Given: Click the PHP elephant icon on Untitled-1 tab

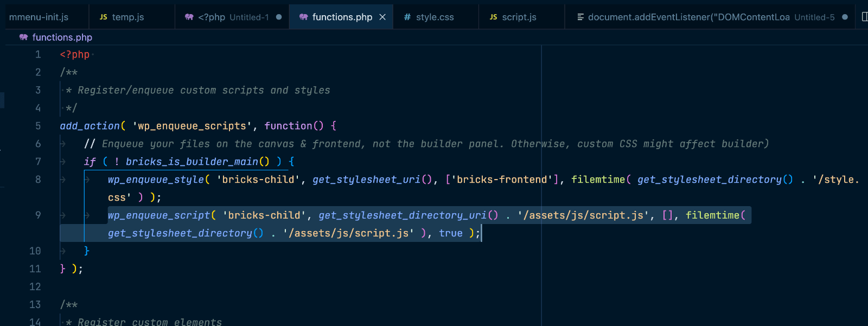Looking at the screenshot, I should [189, 17].
